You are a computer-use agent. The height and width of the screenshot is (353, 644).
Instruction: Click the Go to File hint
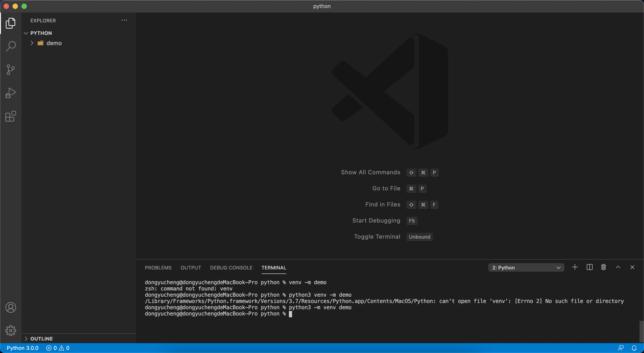click(x=386, y=188)
